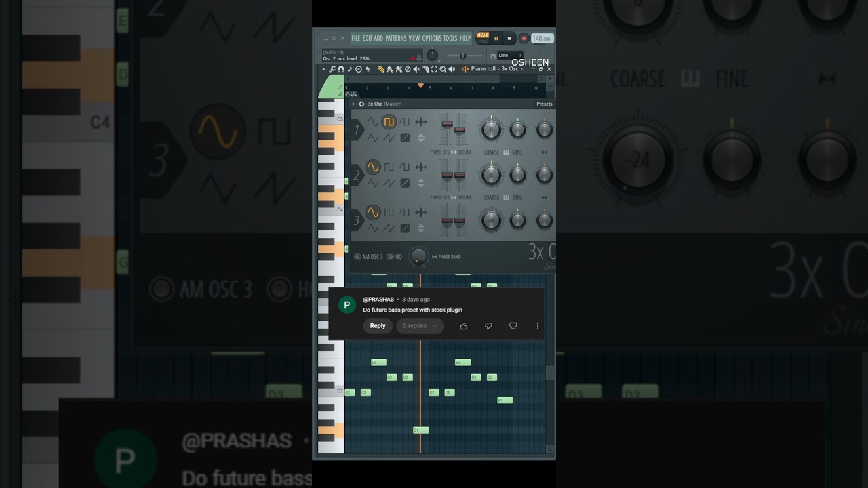The width and height of the screenshot is (868, 488).
Task: Click oscillator 3 wave up/down stepper
Action: tap(421, 228)
